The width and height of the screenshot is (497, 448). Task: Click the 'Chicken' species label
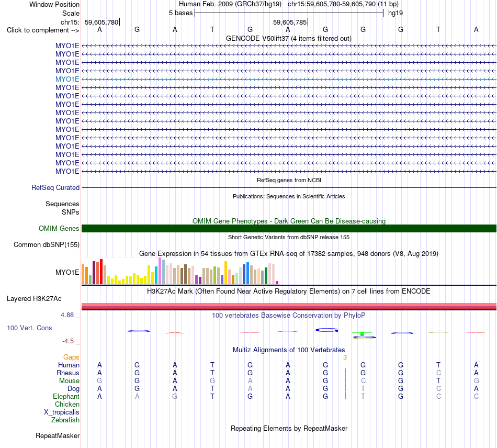pos(67,405)
